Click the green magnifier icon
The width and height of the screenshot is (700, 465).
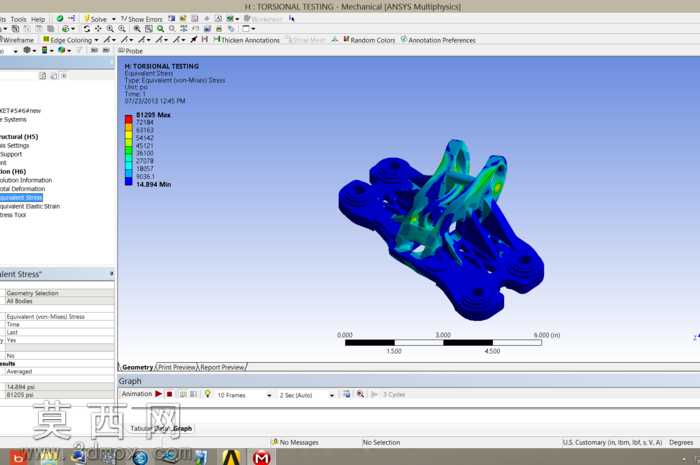click(x=160, y=29)
